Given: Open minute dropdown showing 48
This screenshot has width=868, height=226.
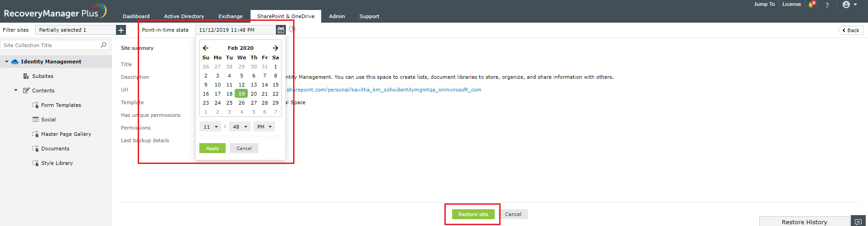Looking at the screenshot, I should pos(240,127).
